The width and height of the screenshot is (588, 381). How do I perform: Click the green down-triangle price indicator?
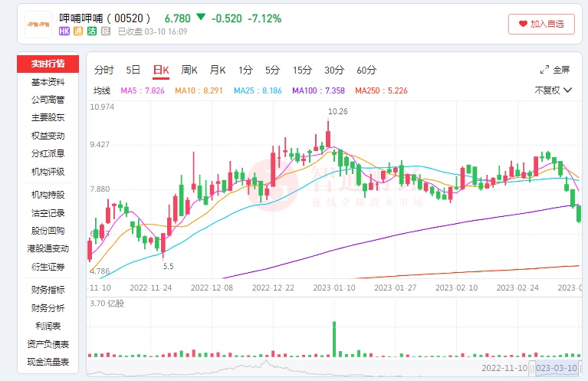click(x=200, y=17)
